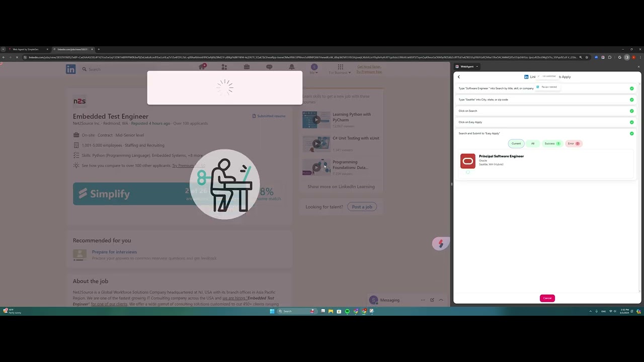Select the Success filter pill
Viewport: 644px width, 362px height.
tap(552, 144)
